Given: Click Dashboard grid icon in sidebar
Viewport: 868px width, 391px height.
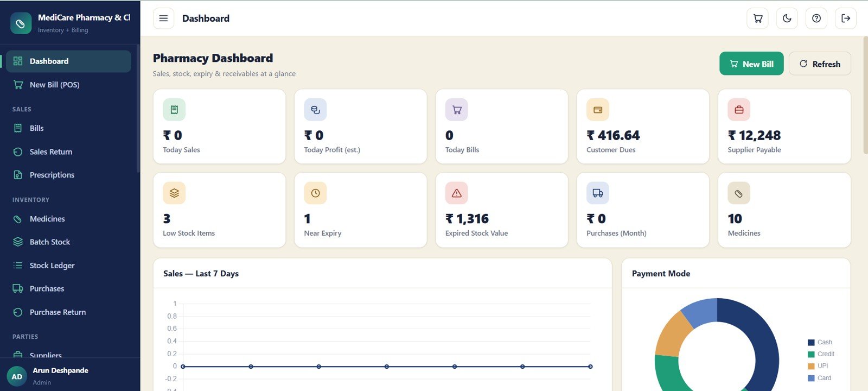Looking at the screenshot, I should click(18, 61).
